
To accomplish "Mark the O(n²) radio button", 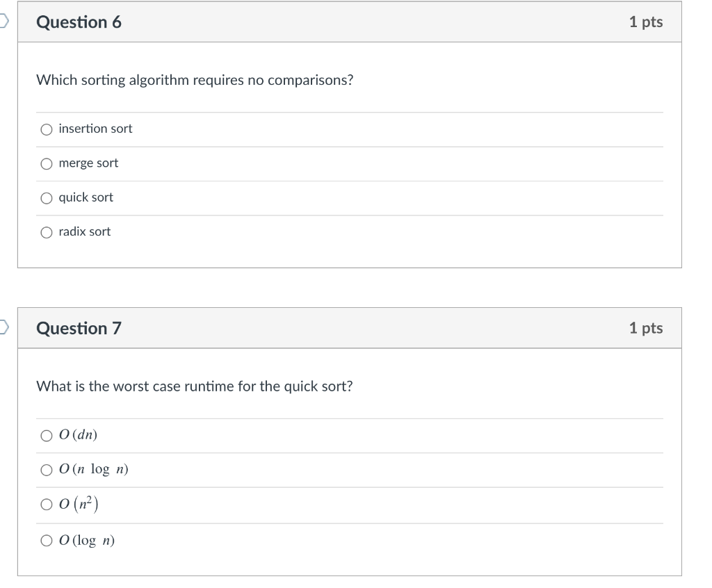I will 47,505.
